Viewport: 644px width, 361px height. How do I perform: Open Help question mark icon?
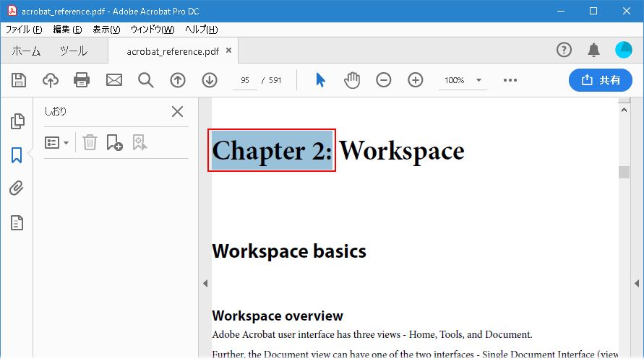(564, 50)
